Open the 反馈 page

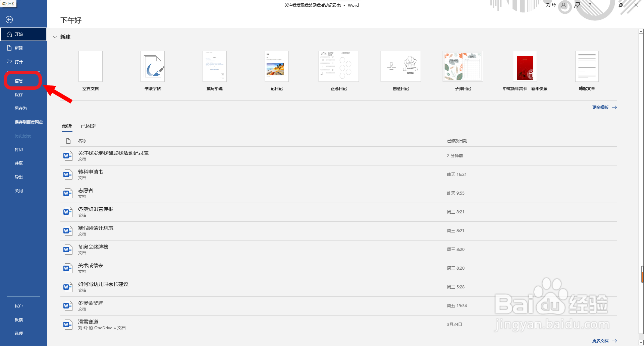pyautogui.click(x=23, y=320)
